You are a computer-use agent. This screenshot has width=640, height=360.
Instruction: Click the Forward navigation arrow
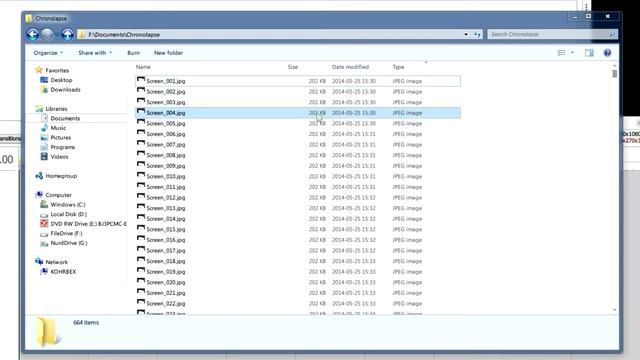(x=47, y=34)
